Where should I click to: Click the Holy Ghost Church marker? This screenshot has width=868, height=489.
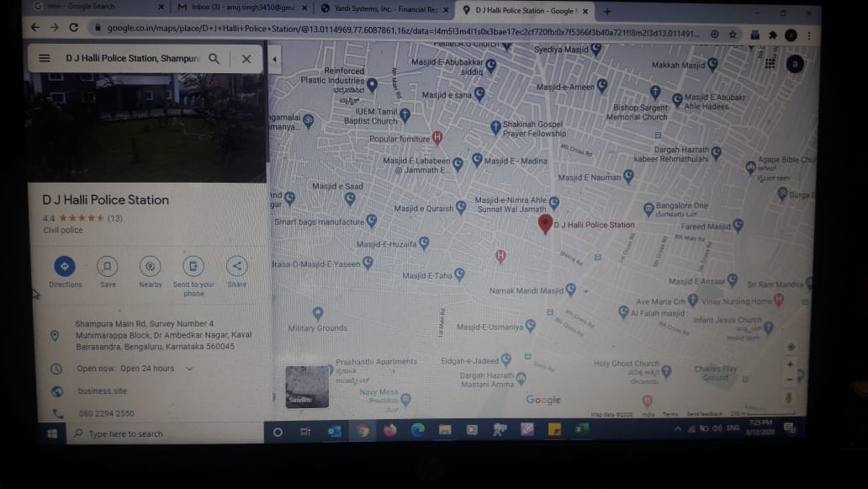tap(667, 371)
